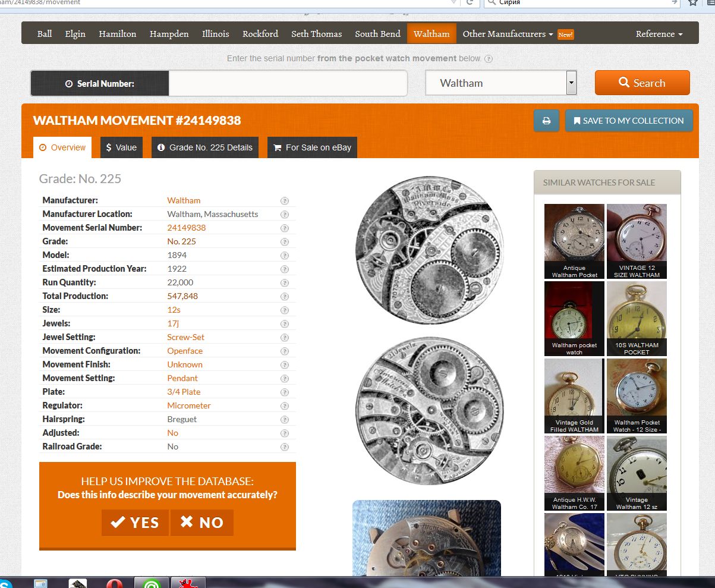
Task: Click the help icon beside Manufacturer row
Action: [285, 201]
